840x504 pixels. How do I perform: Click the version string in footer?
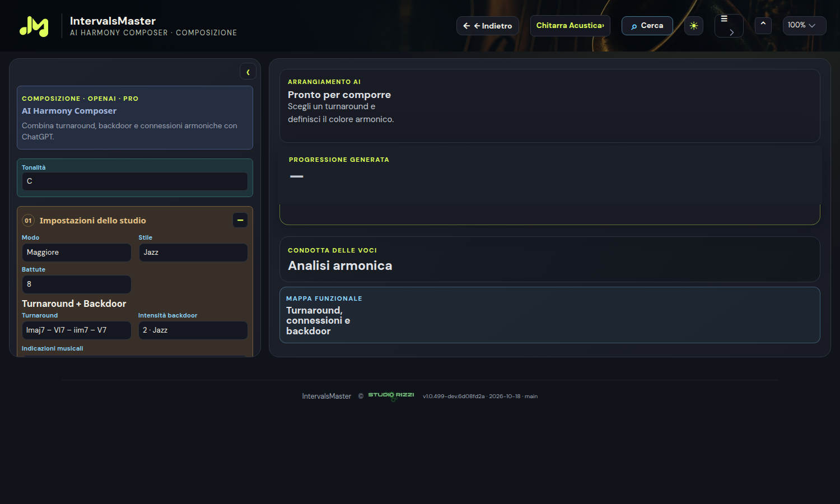tap(480, 396)
